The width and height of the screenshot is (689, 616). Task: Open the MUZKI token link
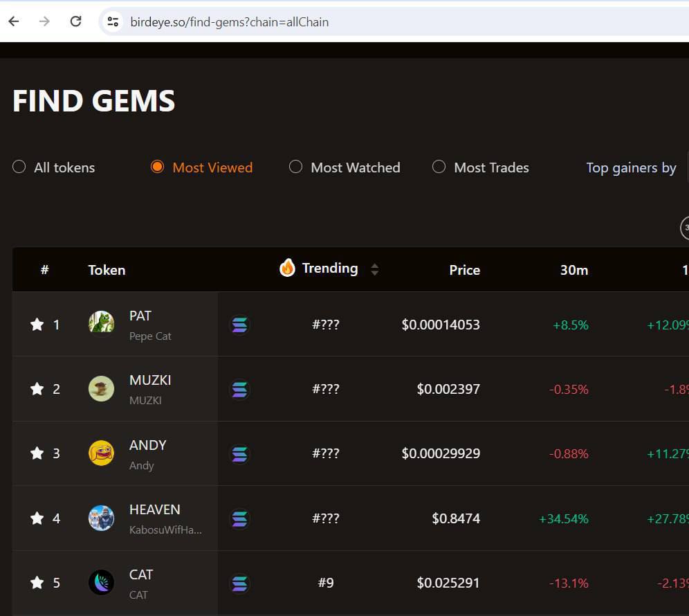pos(150,380)
